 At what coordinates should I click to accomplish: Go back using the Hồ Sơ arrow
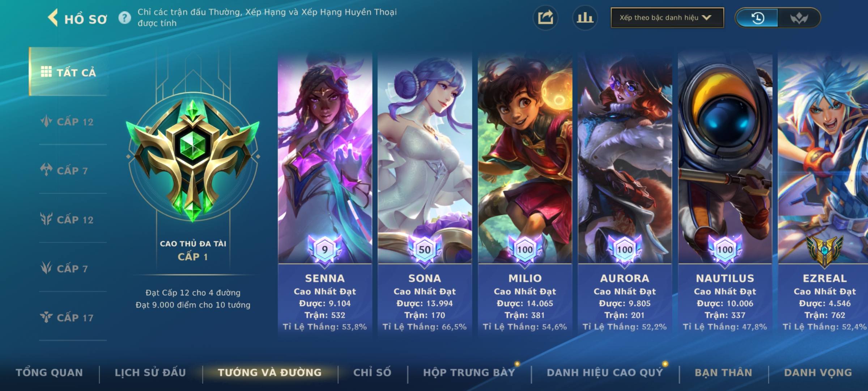click(x=53, y=18)
